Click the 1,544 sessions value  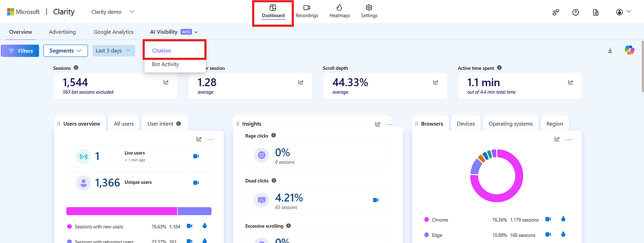75,82
